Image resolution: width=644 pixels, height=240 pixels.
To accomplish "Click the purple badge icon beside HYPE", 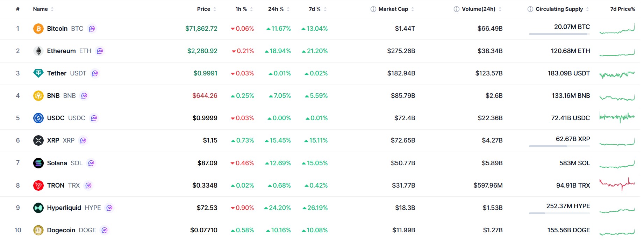I will (x=109, y=208).
